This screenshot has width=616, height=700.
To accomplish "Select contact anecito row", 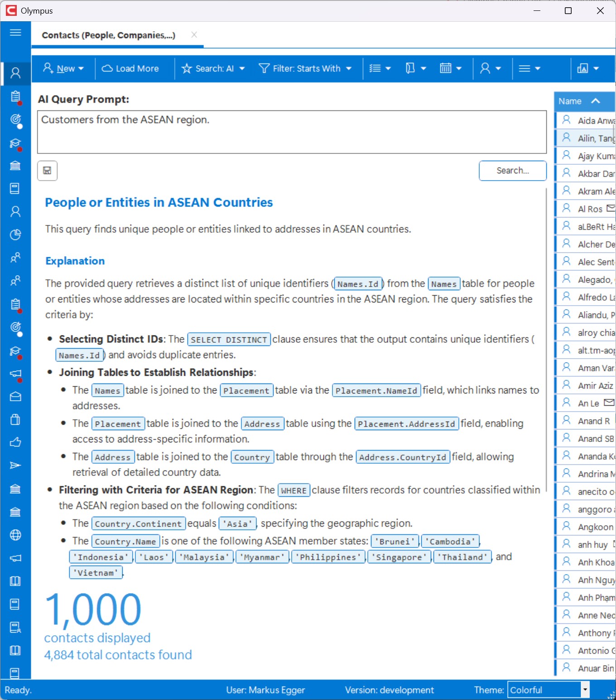I will tap(585, 491).
